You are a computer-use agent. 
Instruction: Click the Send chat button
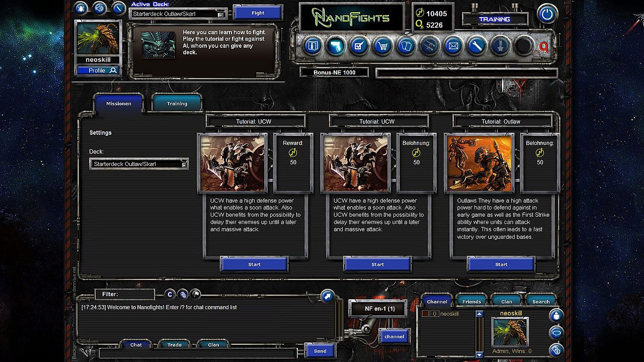point(320,351)
